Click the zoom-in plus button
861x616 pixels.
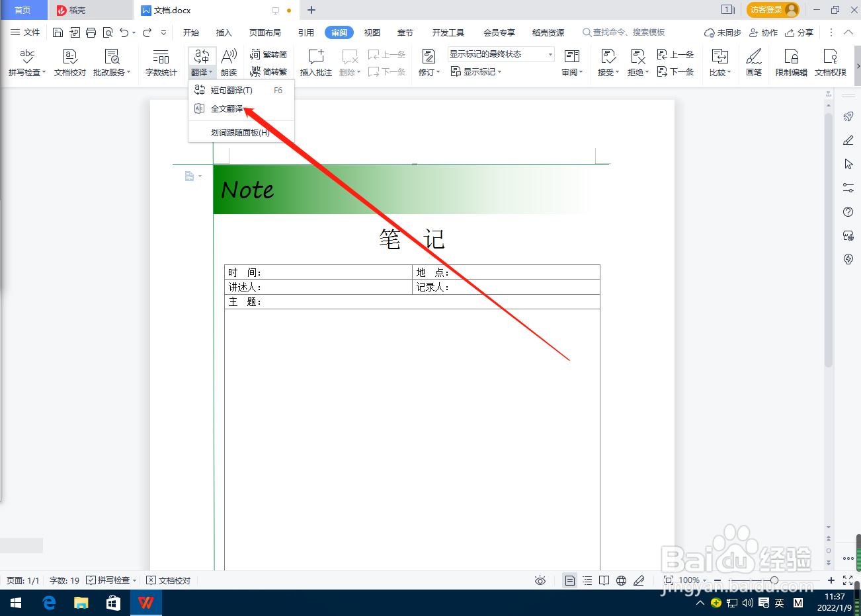[831, 580]
